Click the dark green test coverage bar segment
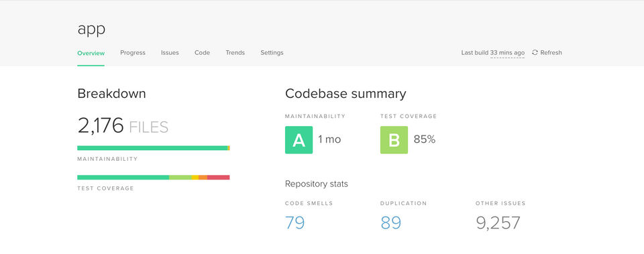Screen dimensions: 644x254 (123, 178)
